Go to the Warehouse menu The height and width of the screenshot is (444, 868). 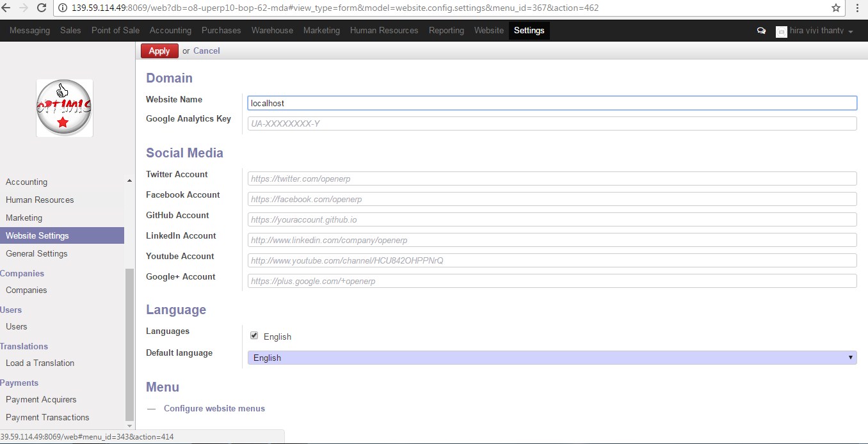(272, 31)
